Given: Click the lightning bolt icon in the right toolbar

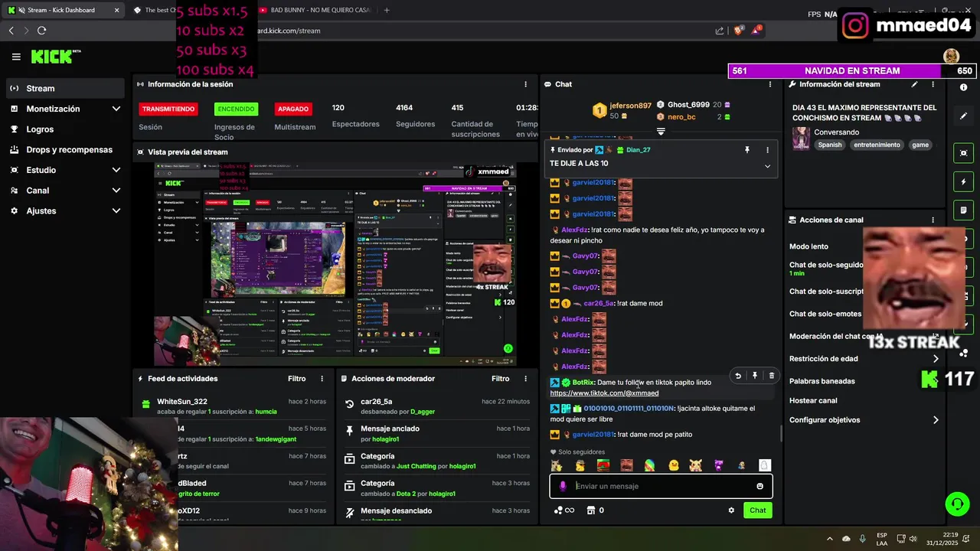Looking at the screenshot, I should tap(963, 182).
